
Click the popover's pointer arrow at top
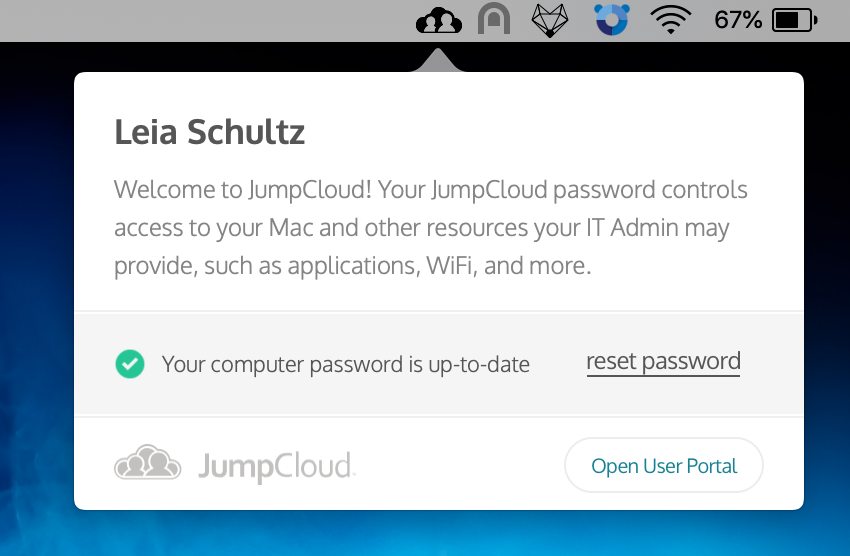click(x=437, y=62)
